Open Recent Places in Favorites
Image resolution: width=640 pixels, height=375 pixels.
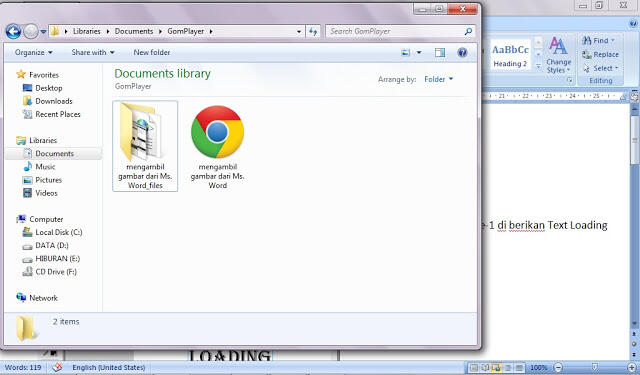coord(52,114)
